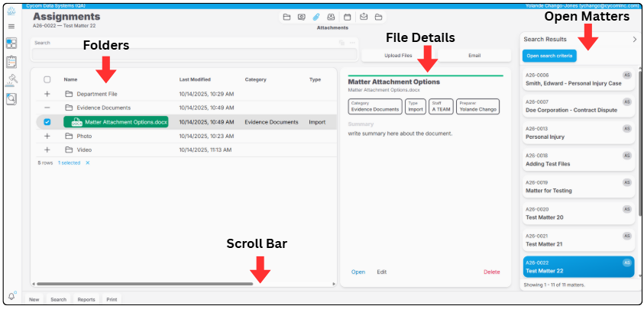The height and width of the screenshot is (309, 644).
Task: Expand the Video folder
Action: (x=47, y=150)
